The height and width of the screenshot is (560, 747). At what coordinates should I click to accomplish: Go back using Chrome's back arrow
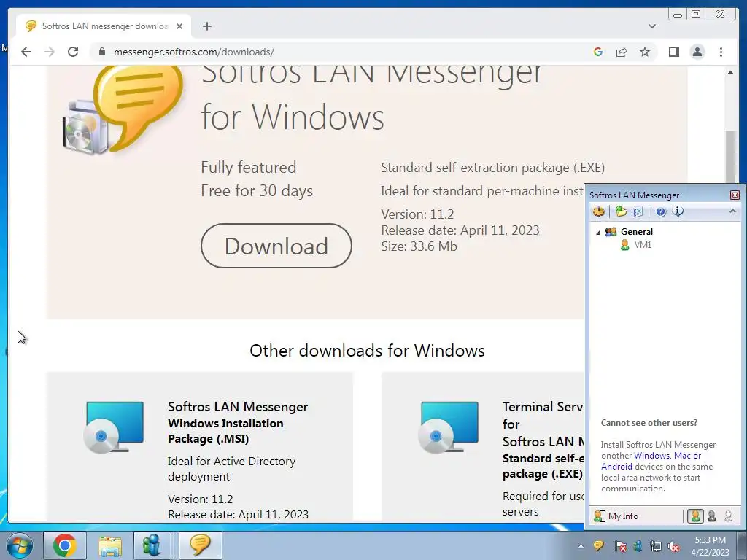tap(26, 52)
